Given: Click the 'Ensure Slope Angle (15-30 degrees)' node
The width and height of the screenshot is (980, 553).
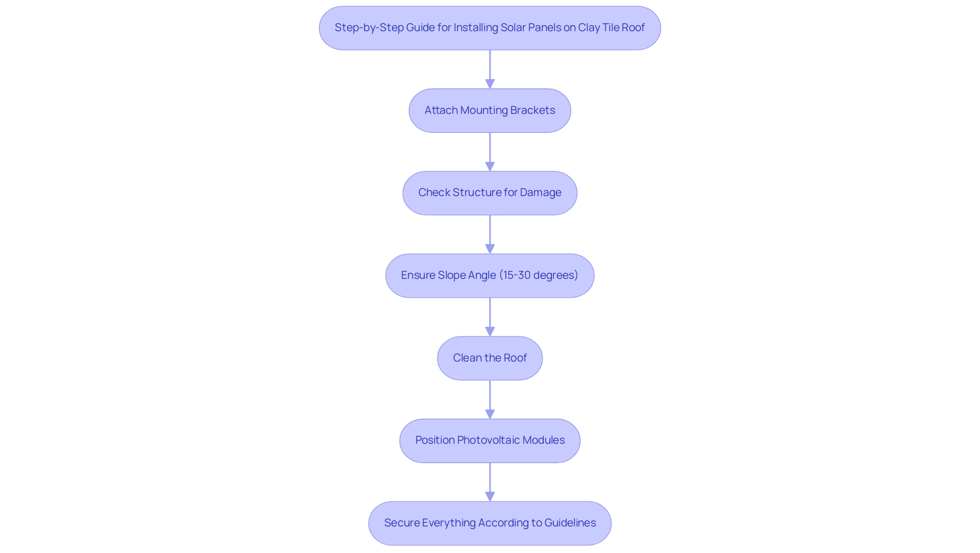Looking at the screenshot, I should point(490,275).
